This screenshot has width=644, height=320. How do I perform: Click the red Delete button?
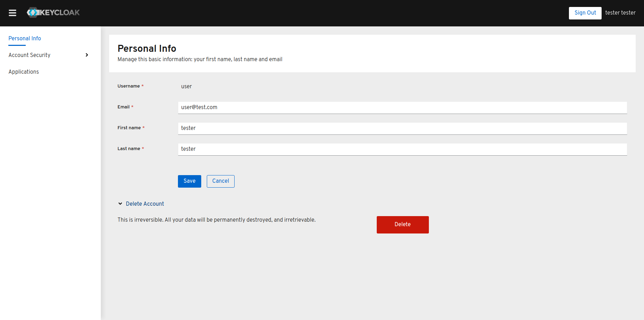pos(402,224)
